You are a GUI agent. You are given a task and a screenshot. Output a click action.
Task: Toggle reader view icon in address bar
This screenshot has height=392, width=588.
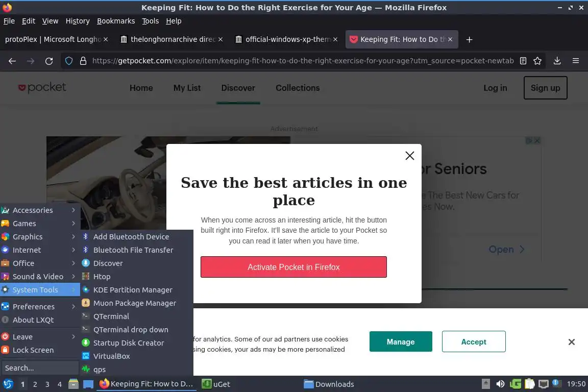tap(523, 61)
